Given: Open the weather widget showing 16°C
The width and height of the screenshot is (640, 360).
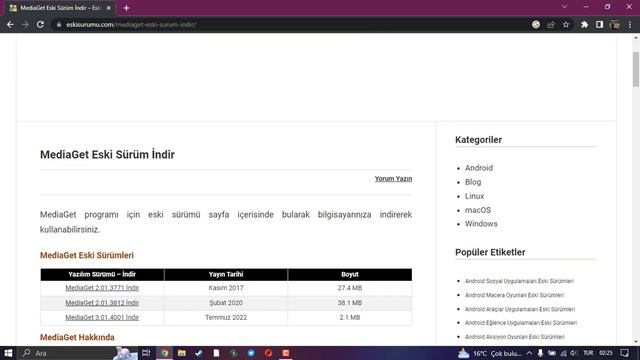Looking at the screenshot, I should coord(490,353).
